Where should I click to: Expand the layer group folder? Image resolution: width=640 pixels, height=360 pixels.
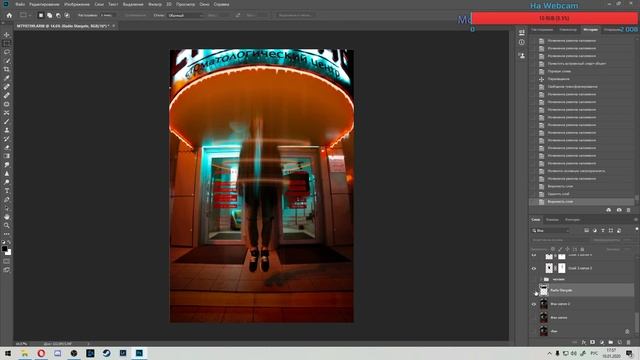pyautogui.click(x=541, y=280)
